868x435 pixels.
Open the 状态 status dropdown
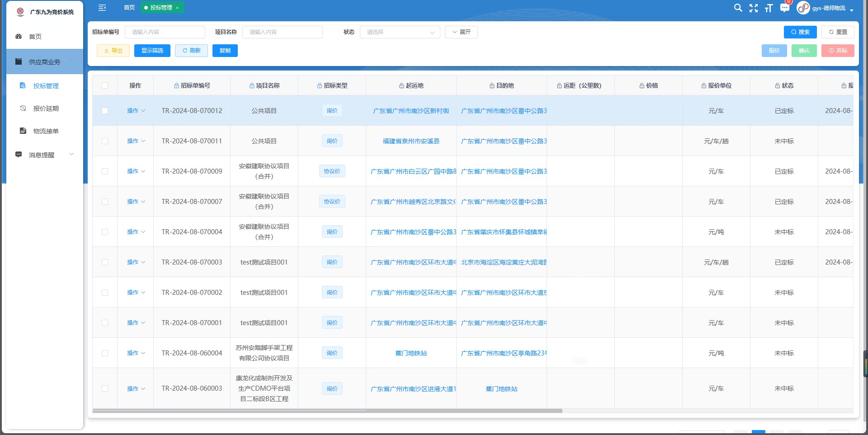pyautogui.click(x=400, y=32)
